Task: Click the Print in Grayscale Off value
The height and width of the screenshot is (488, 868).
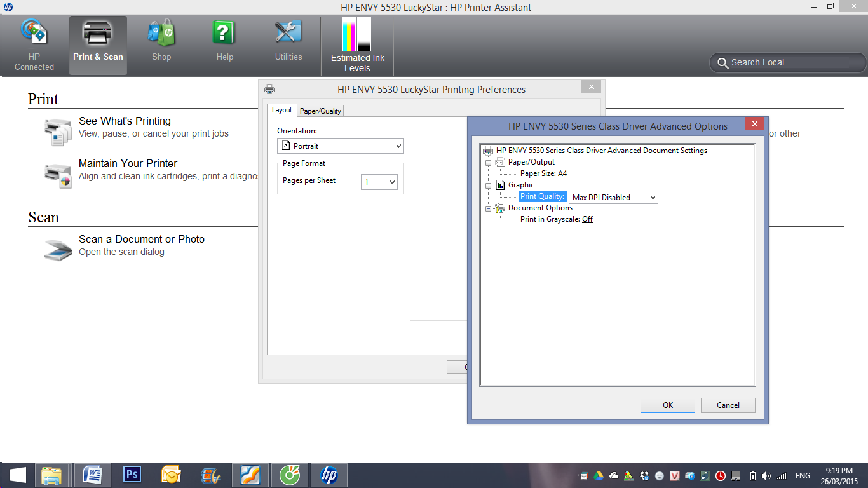Action: 587,219
